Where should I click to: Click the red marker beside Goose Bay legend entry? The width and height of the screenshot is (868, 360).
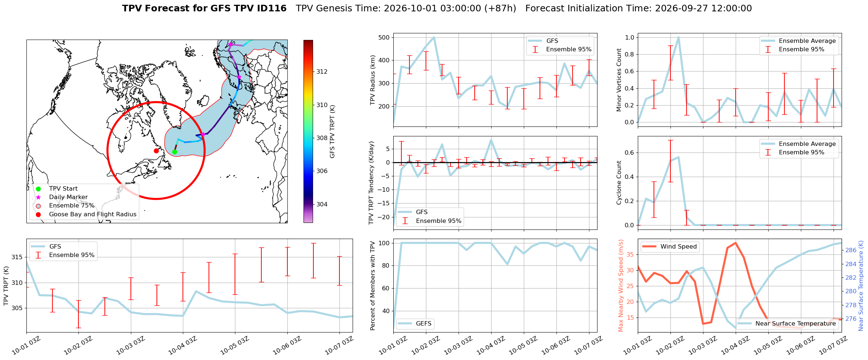point(38,214)
